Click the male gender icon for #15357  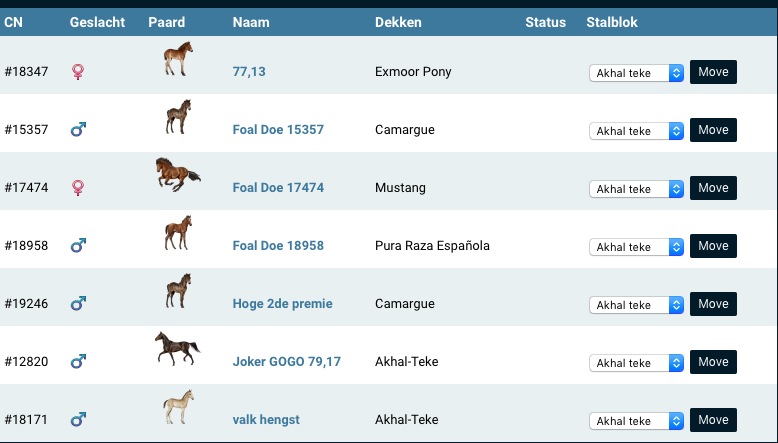point(78,130)
